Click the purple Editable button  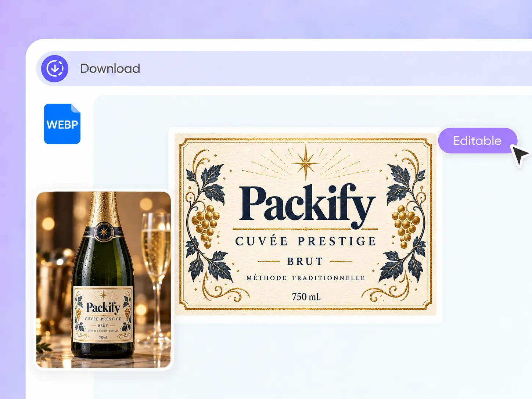[x=477, y=141]
